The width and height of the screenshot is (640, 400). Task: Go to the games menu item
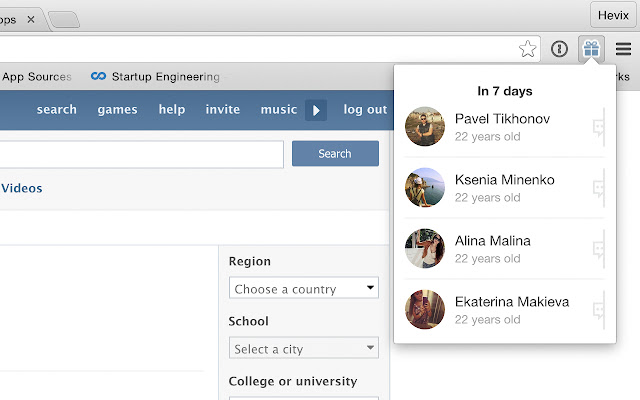117,109
